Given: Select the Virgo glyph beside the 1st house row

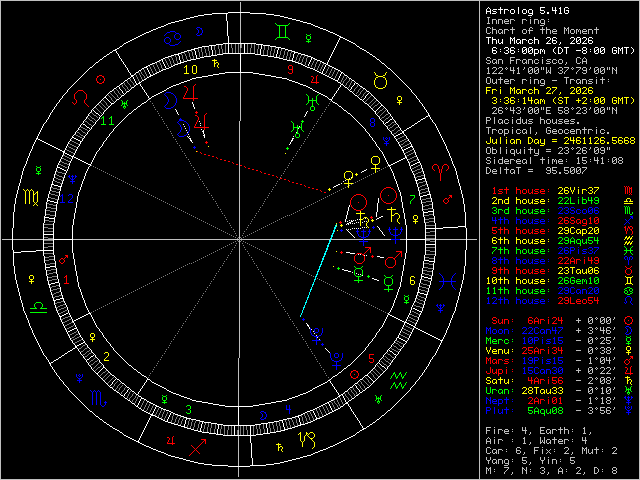Looking at the screenshot, I should click(627, 189).
